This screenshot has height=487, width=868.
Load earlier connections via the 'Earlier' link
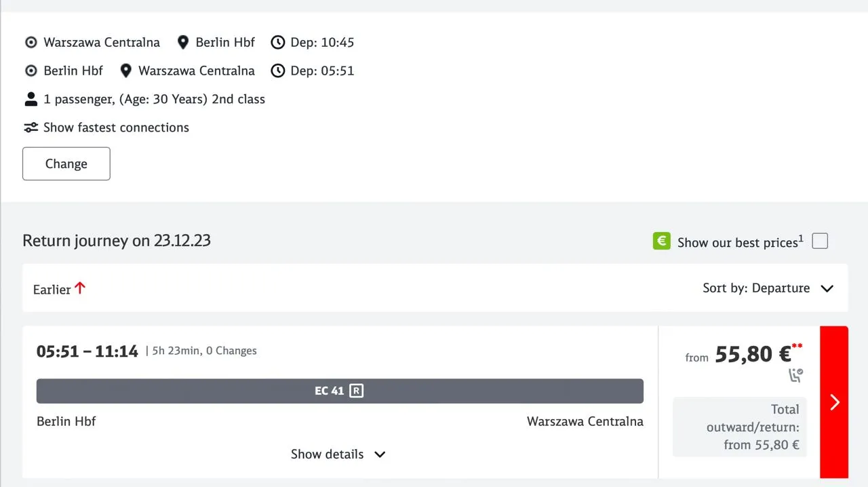coord(59,289)
